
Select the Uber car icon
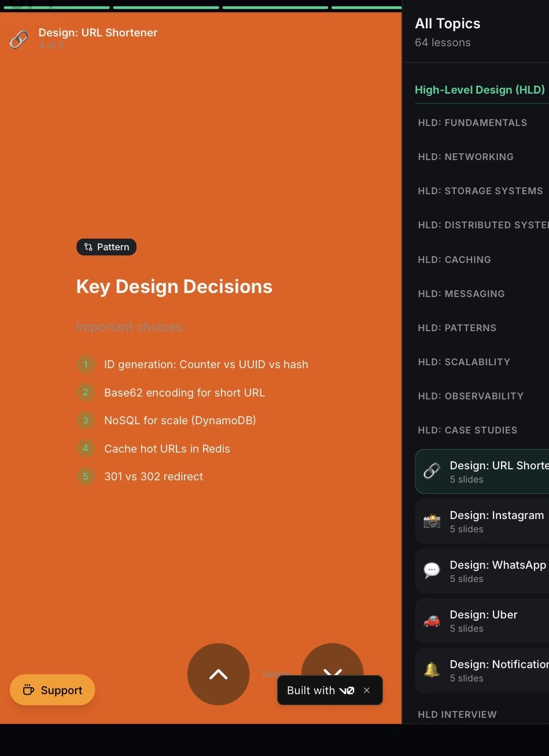click(x=431, y=620)
